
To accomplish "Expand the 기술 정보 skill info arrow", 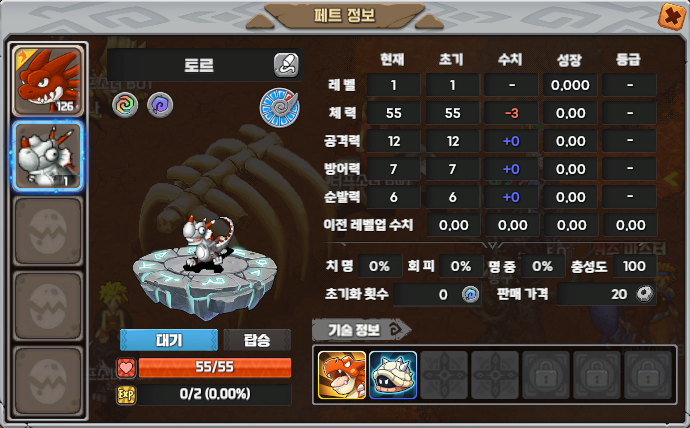I will [x=399, y=330].
